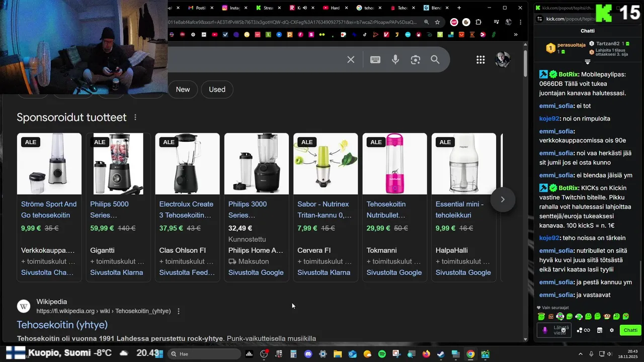Start voice search with the microphone icon
This screenshot has width=644, height=362.
(x=395, y=60)
